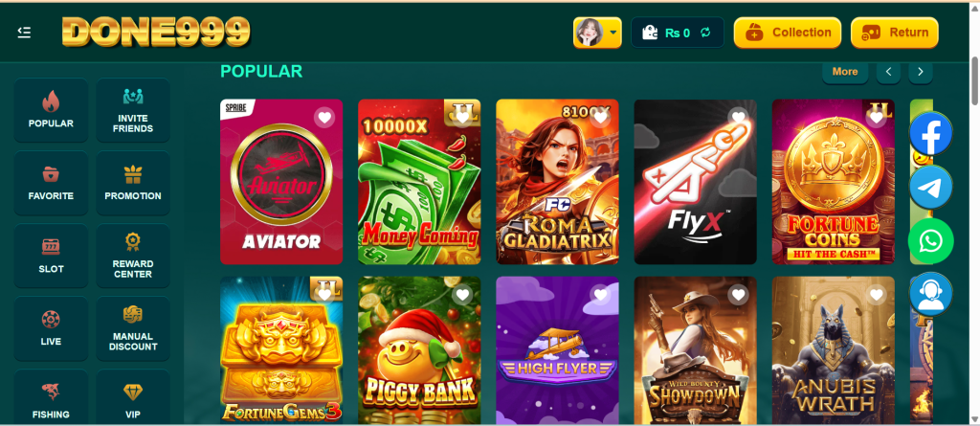Screen dimensions: 980x426
Task: Show the next popular games with the right chevron
Action: coord(921,72)
